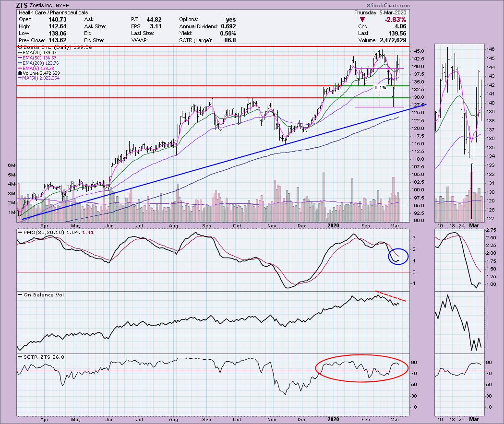This screenshot has width=504, height=424.
Task: Click the 132.5 price axis label
Action: 418,90
